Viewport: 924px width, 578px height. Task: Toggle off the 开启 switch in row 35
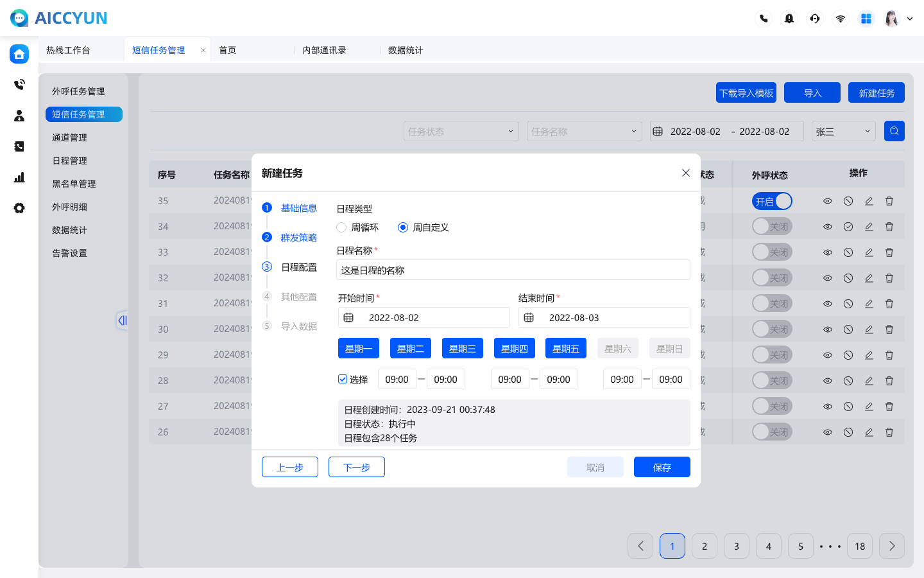(772, 201)
